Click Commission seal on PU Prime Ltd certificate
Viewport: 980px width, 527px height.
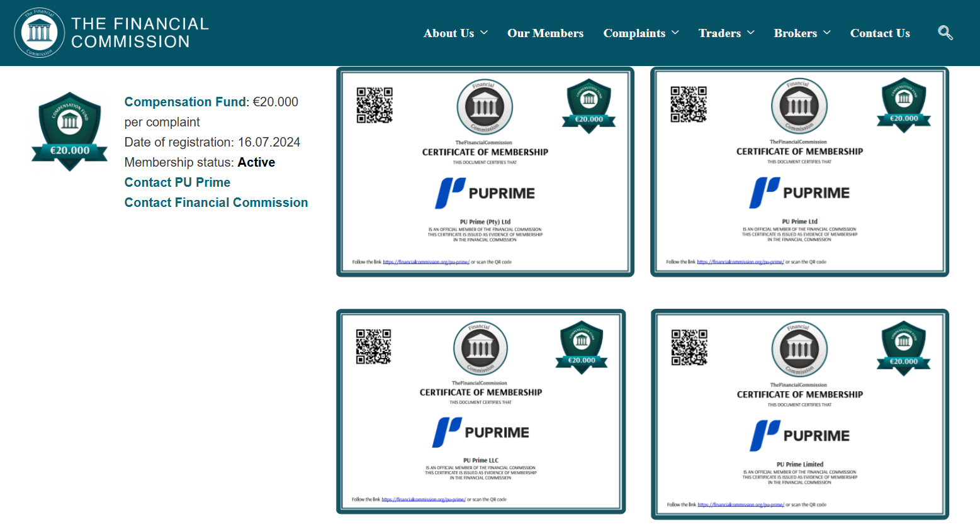[799, 106]
